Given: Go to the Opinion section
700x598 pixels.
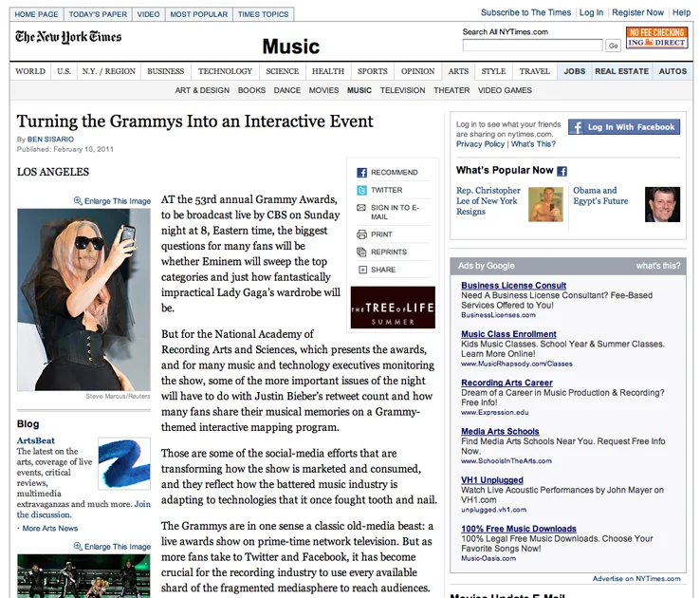Looking at the screenshot, I should 417,71.
